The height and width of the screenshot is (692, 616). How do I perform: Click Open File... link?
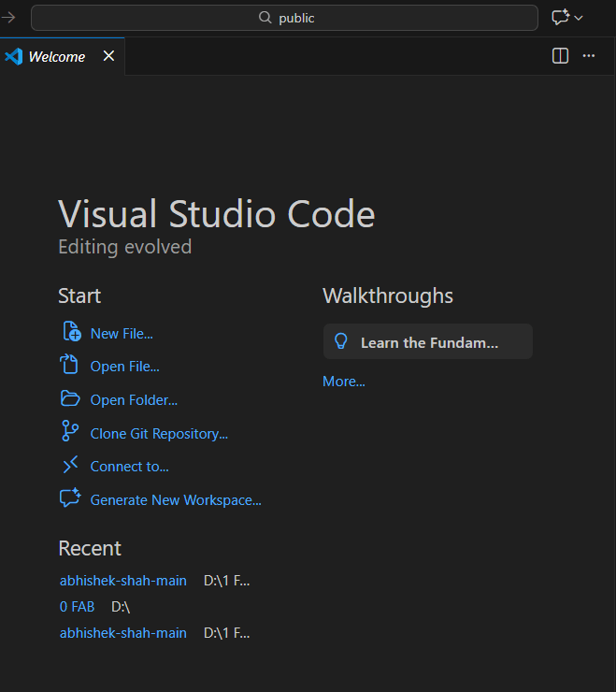pyautogui.click(x=125, y=367)
